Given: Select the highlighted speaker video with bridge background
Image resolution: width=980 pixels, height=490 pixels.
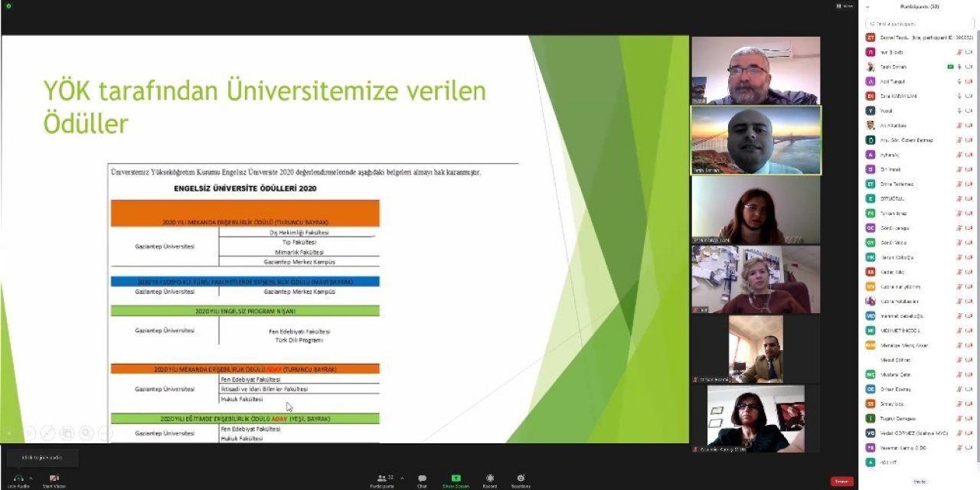Looking at the screenshot, I should [756, 140].
